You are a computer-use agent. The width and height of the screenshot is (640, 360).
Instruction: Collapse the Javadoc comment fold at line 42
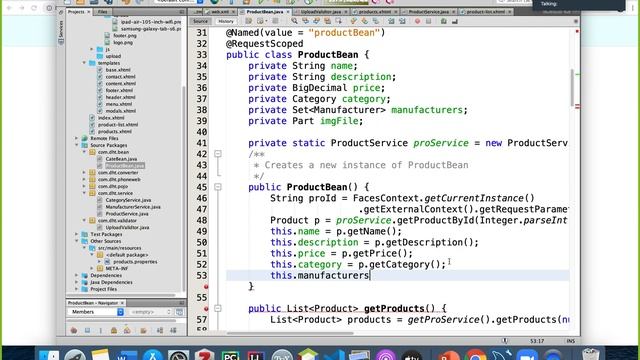[218, 154]
